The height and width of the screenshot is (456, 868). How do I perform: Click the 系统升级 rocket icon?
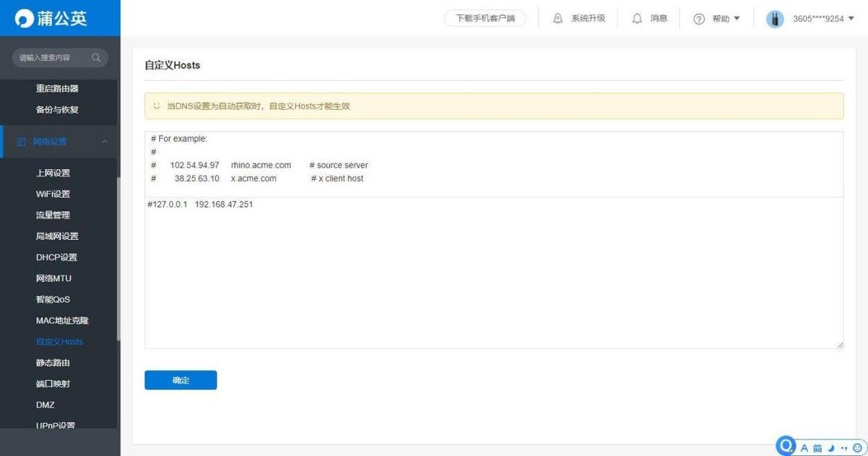558,19
